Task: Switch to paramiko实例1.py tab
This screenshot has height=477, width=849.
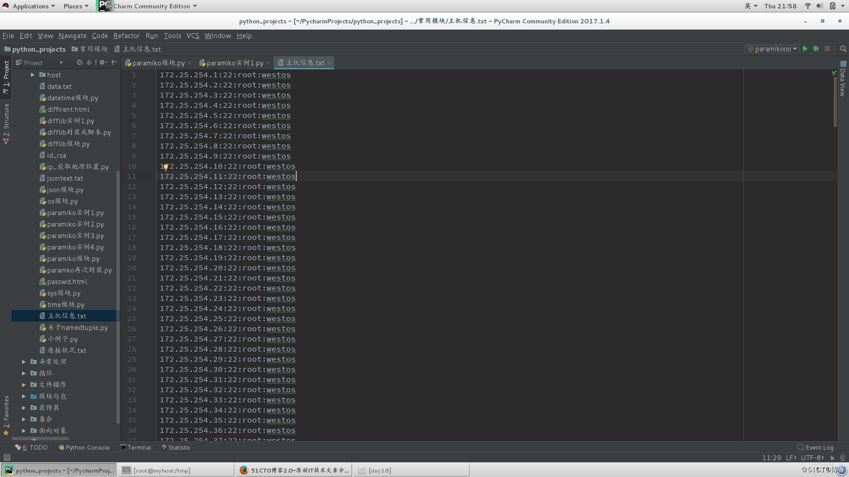Action: tap(234, 63)
